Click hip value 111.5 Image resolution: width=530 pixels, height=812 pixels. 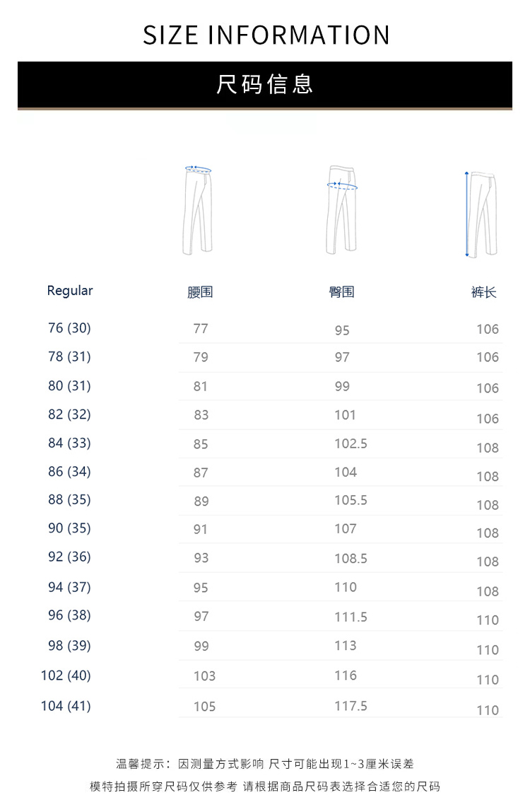[x=351, y=617]
